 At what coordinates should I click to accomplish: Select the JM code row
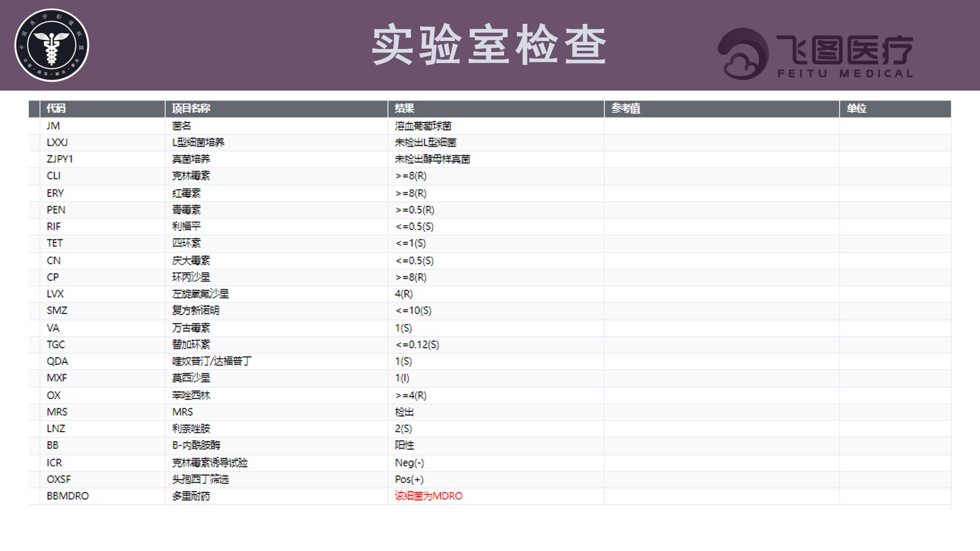click(x=490, y=126)
